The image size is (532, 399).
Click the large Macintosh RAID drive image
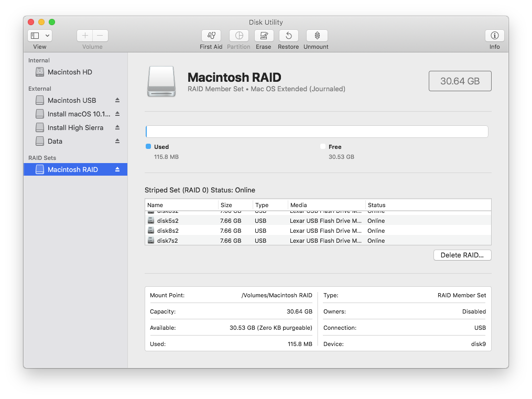pos(161,81)
